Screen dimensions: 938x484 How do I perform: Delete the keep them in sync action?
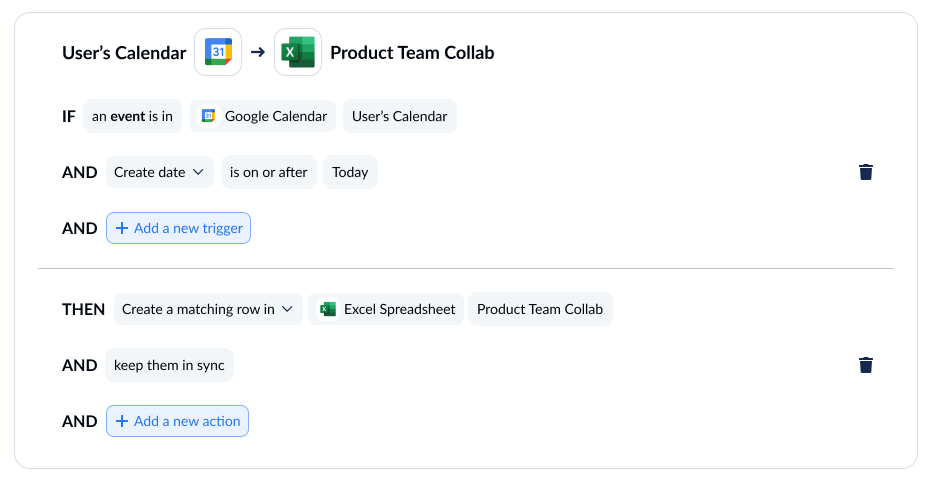(x=866, y=365)
